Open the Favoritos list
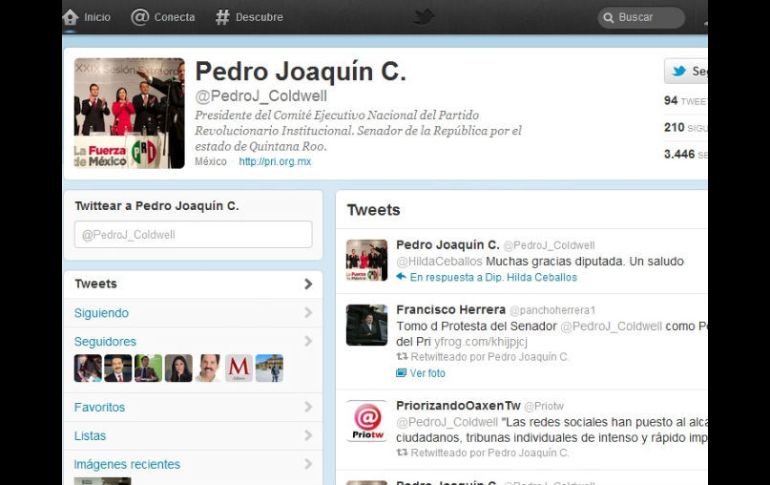Screen dimensions: 770x485 (99, 407)
